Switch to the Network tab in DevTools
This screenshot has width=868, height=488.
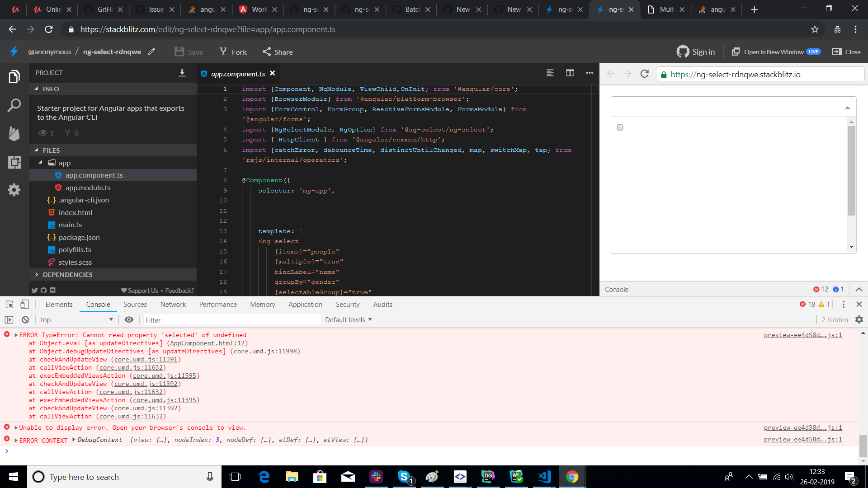(173, 304)
